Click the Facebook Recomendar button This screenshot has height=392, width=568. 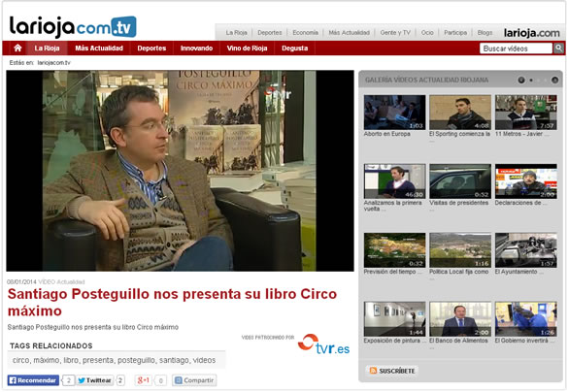coord(33,380)
